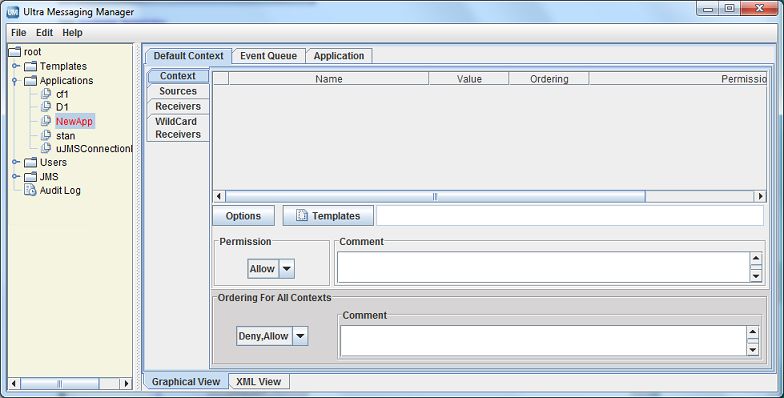
Task: Click the cf1 application icon
Action: 46,94
